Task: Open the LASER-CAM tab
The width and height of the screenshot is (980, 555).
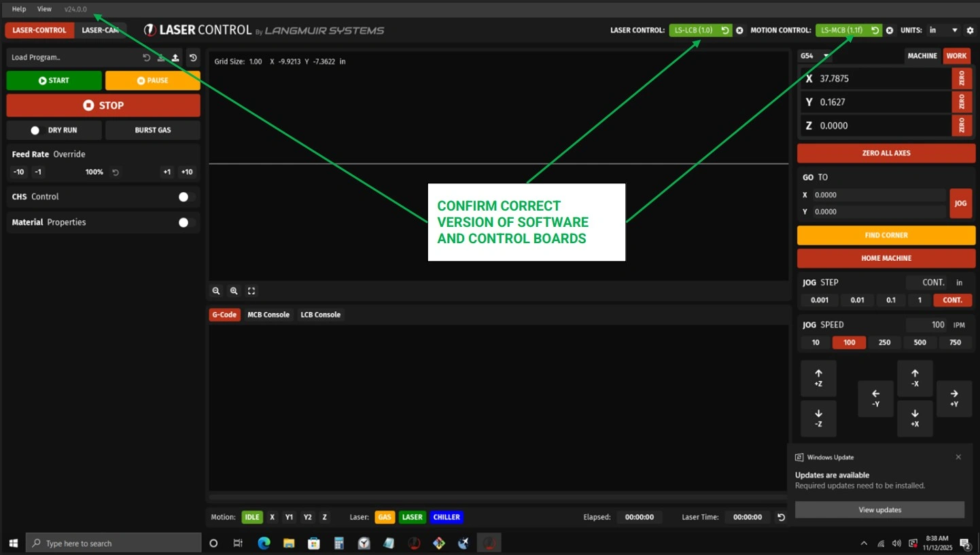Action: 100,31
